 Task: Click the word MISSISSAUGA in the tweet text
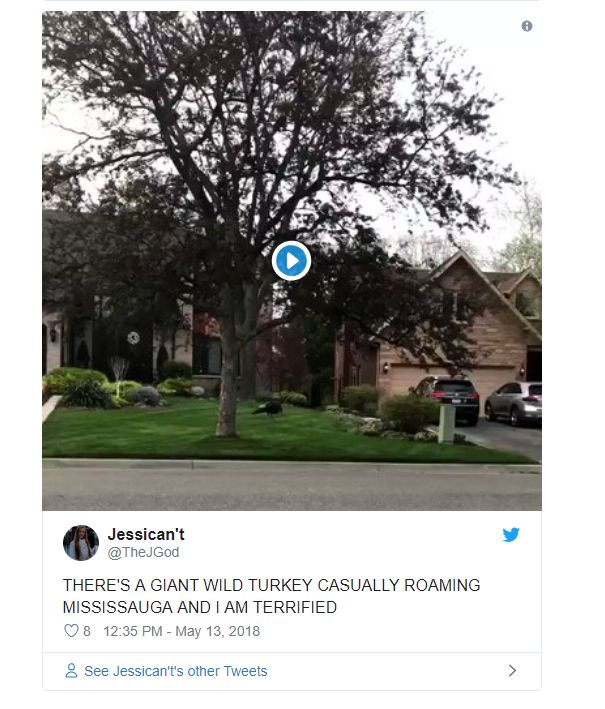point(118,607)
